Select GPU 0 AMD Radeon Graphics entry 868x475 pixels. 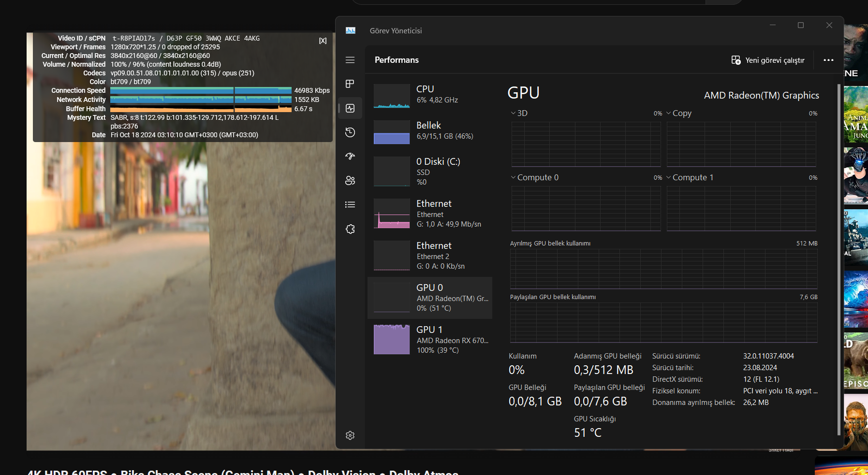[430, 298]
